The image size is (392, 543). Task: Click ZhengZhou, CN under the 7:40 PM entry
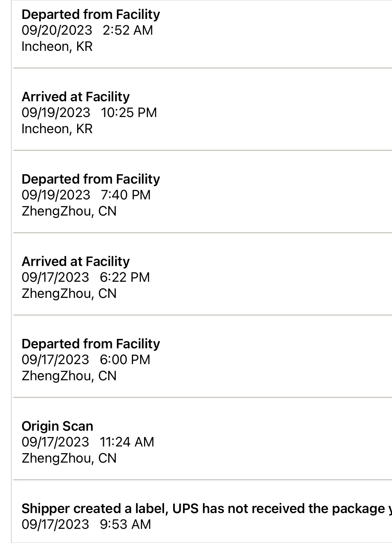click(69, 211)
